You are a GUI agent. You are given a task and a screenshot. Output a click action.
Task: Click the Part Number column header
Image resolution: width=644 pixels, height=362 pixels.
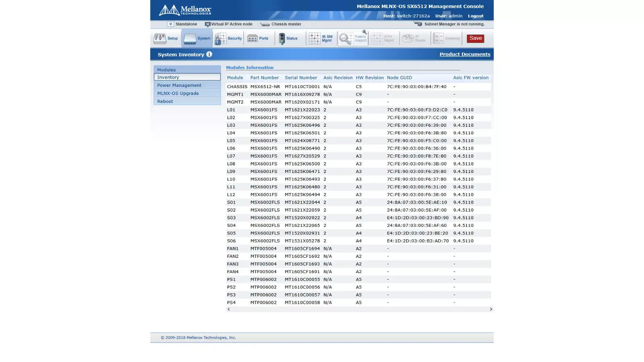[264, 78]
